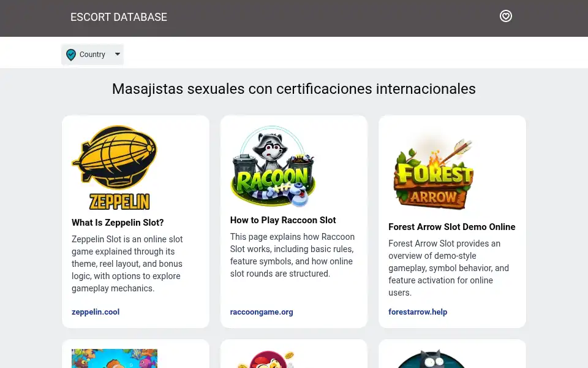Click the Zeppelin Slot description text

pos(127,264)
